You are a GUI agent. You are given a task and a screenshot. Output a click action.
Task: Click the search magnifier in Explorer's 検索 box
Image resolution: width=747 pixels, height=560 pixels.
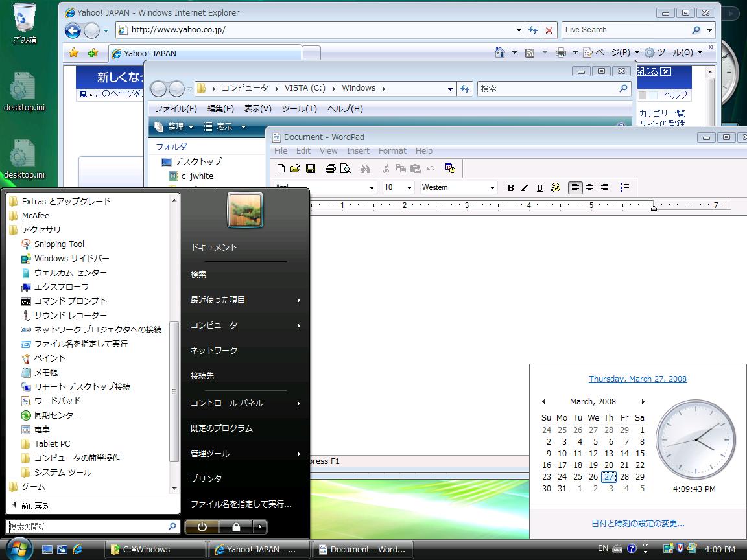(x=623, y=88)
